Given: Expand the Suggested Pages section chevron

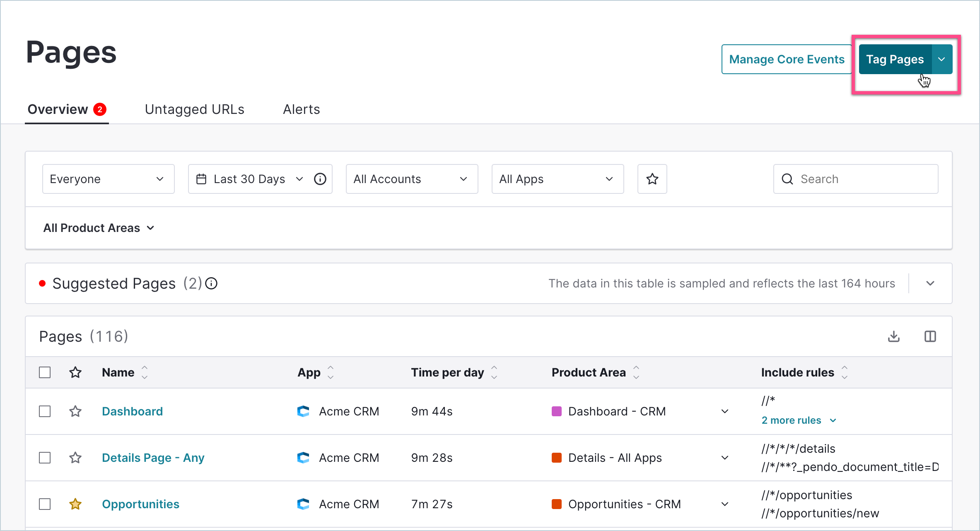Looking at the screenshot, I should tap(930, 283).
